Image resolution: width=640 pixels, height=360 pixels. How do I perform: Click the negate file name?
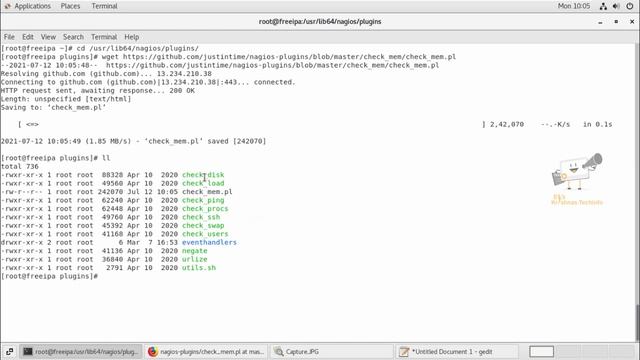coord(194,251)
